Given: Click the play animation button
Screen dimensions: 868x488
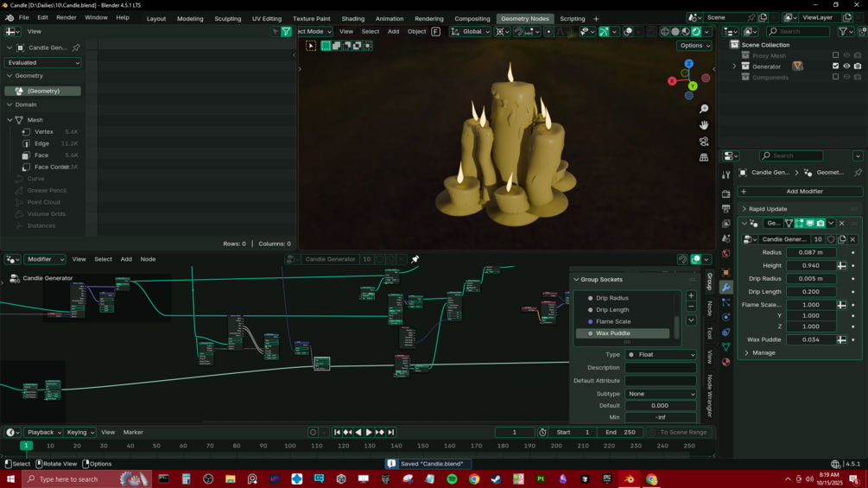Looking at the screenshot, I should (369, 432).
